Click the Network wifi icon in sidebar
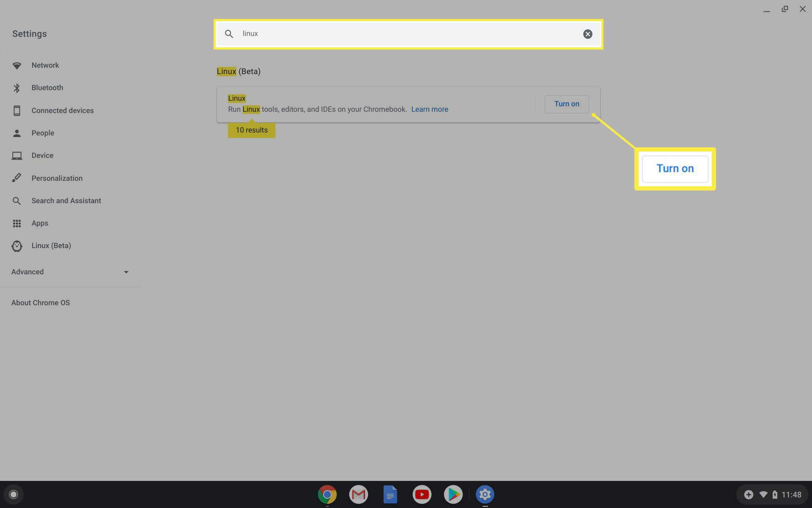812x508 pixels. (17, 66)
